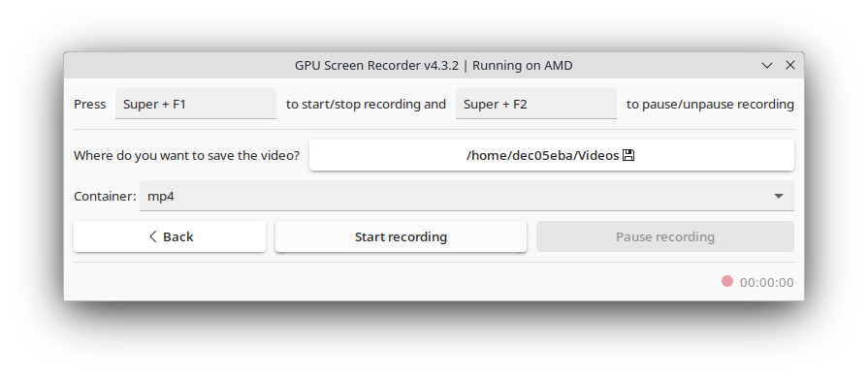Click the "Where do you want to save the video?" label
Viewport: 868px width, 376px height.
tap(186, 155)
